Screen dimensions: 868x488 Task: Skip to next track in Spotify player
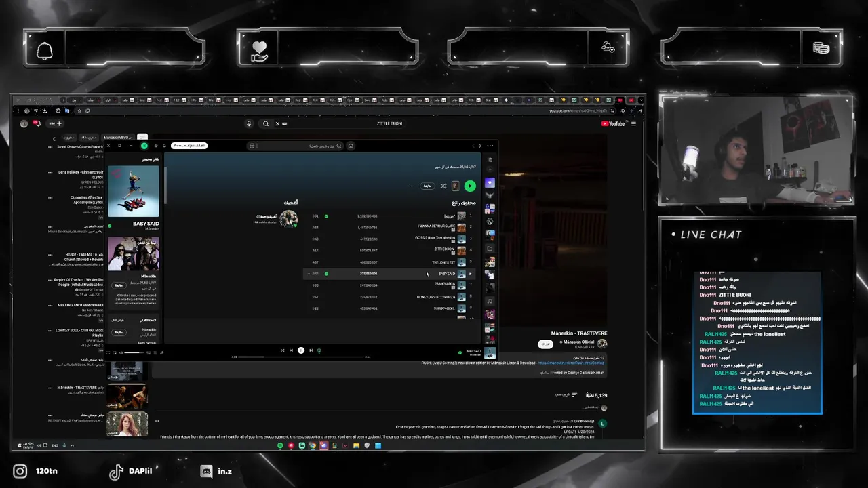coord(311,350)
